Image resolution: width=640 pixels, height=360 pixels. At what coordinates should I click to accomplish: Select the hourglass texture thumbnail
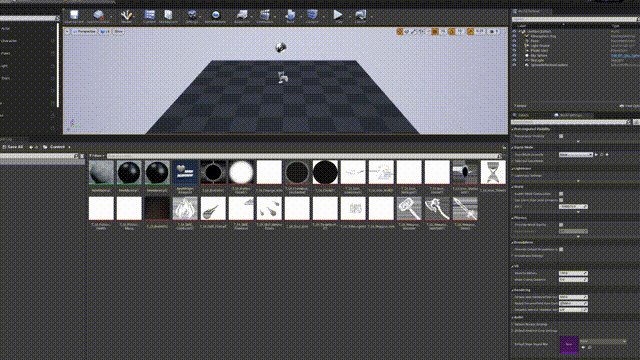493,172
